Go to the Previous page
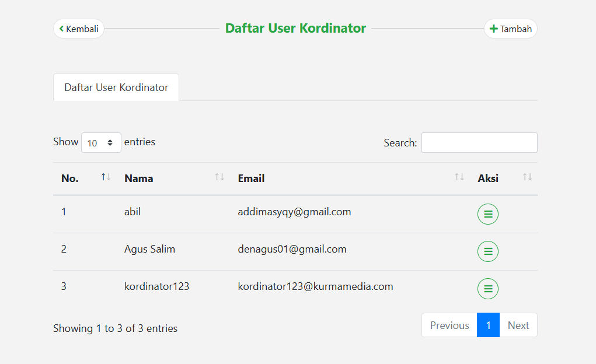Image resolution: width=596 pixels, height=364 pixels. (x=449, y=325)
